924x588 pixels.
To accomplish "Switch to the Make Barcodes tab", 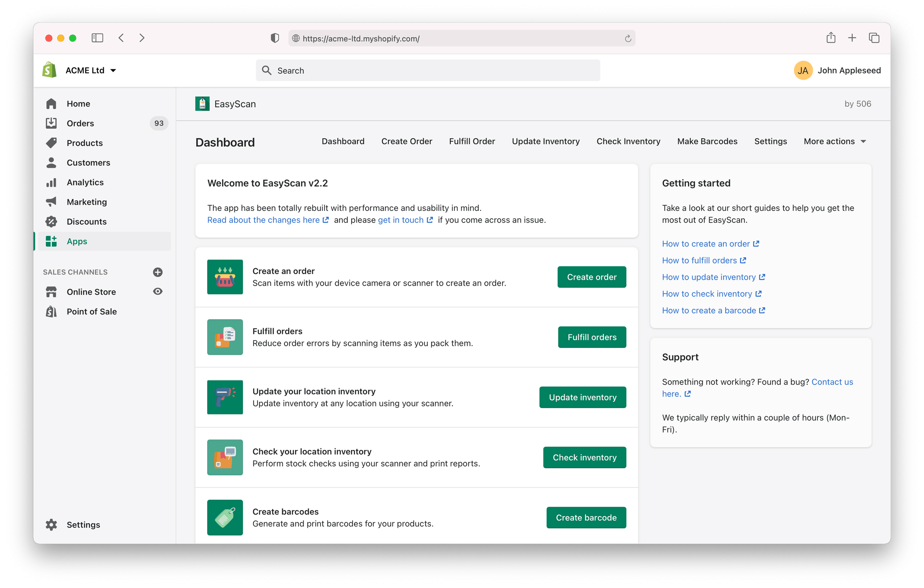I will (x=707, y=141).
